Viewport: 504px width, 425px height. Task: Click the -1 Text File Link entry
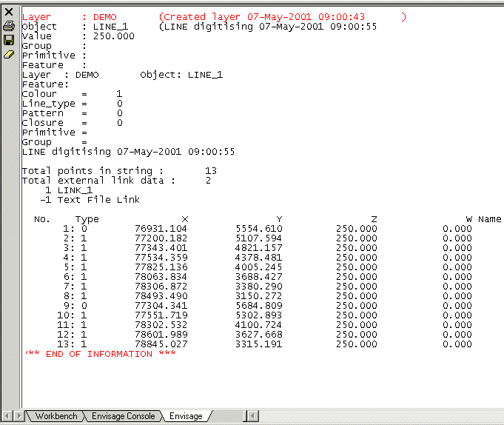click(90, 200)
